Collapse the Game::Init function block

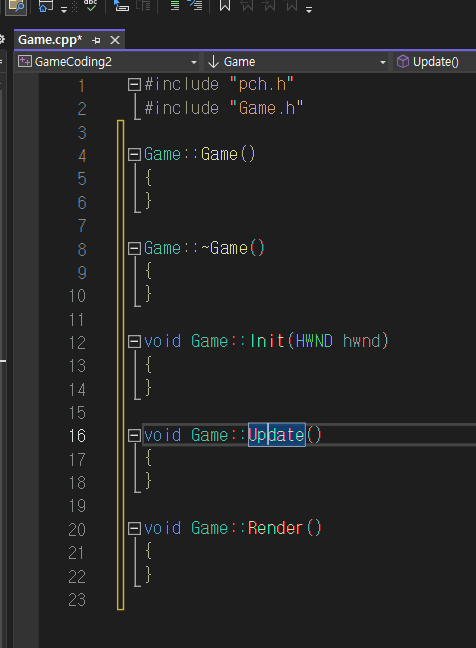134,341
